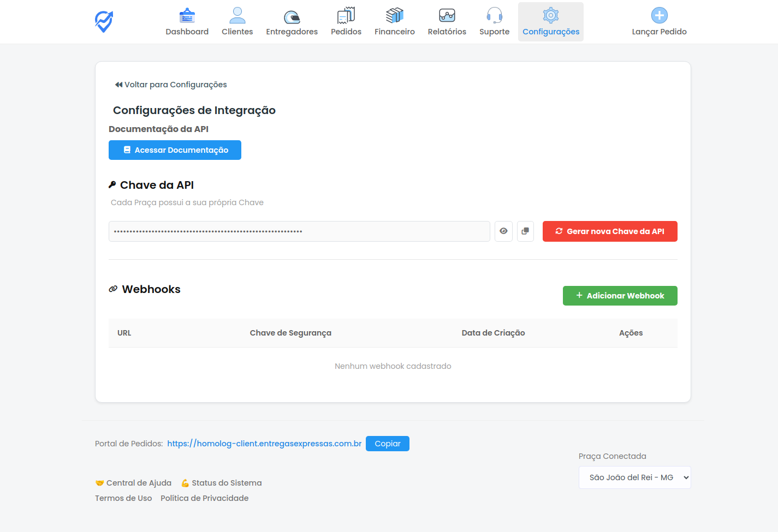Go back using Voltar para Configurações
Image resolution: width=778 pixels, height=532 pixels.
170,85
